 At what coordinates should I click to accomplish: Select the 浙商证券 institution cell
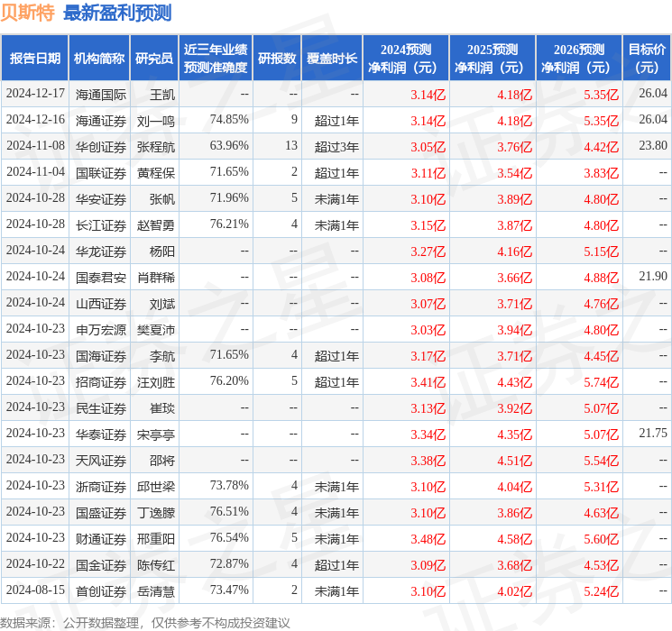tap(101, 487)
